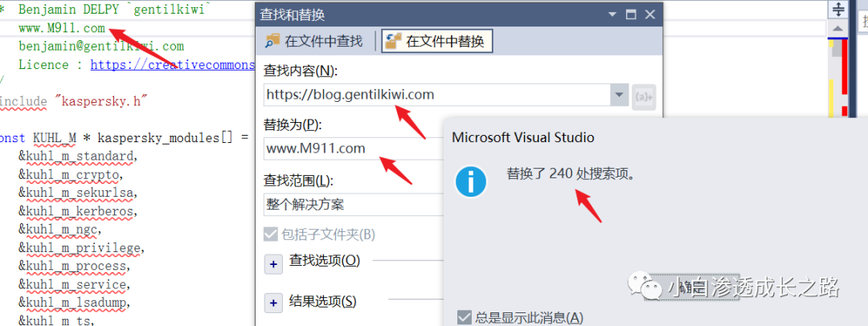Switch to the 在文件中查找 tab
Image resolution: width=868 pixels, height=326 pixels.
click(x=314, y=40)
